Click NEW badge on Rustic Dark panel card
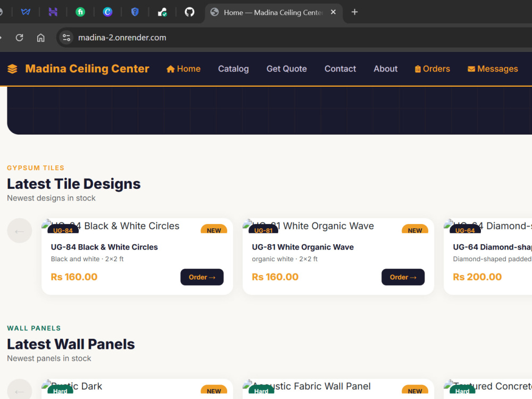 [x=214, y=390]
